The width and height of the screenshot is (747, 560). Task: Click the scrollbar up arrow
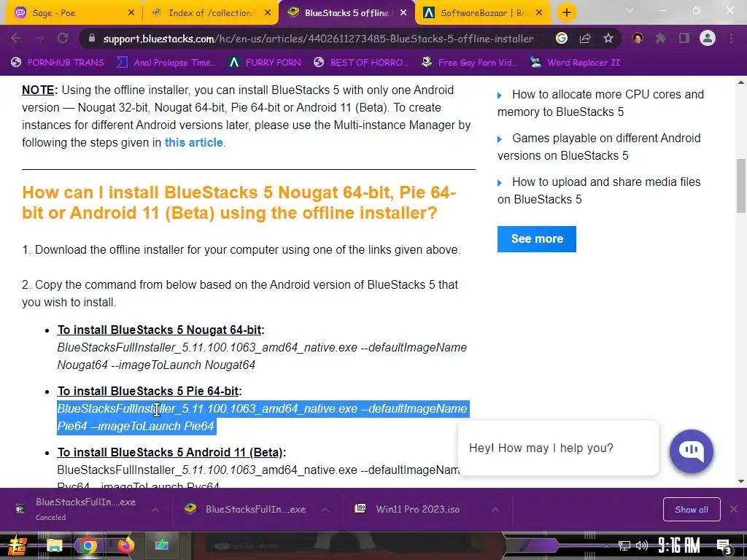(741, 82)
